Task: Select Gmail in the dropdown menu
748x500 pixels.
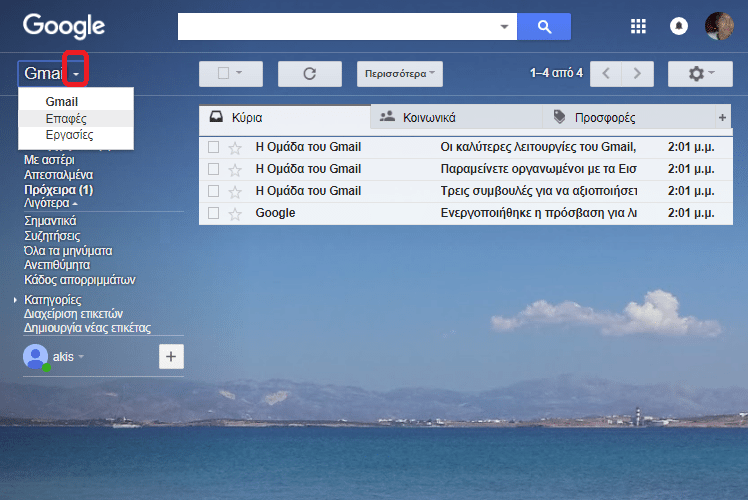Action: click(x=76, y=102)
